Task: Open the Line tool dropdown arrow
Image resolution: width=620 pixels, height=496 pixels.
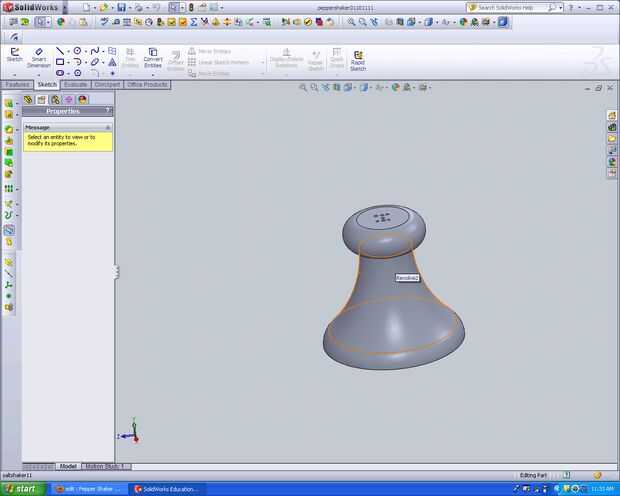Action: [68, 51]
